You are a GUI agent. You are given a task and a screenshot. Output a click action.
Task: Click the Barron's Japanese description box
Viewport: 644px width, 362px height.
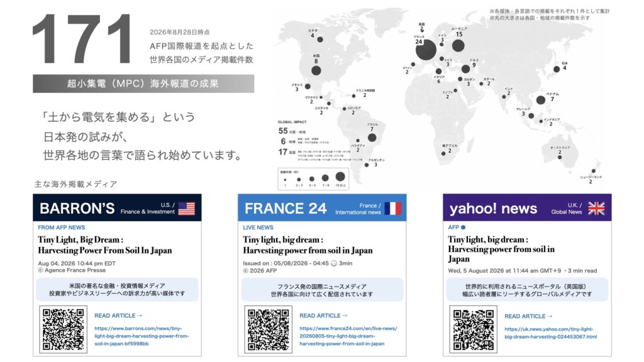(x=117, y=290)
